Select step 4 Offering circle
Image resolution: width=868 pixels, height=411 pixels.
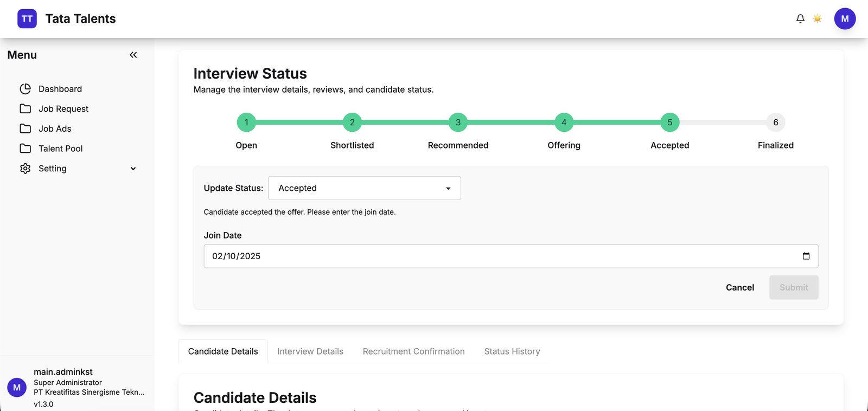coord(564,123)
